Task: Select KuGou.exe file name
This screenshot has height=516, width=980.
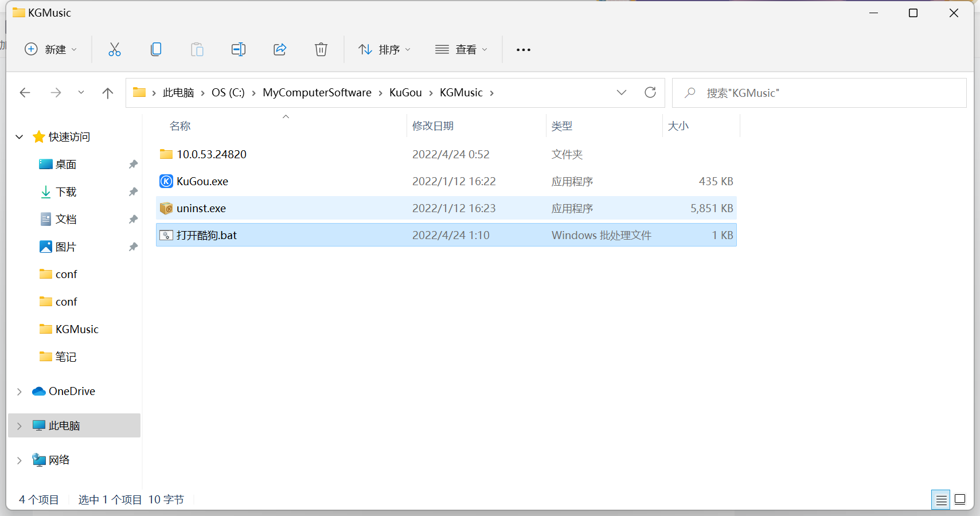Action: [202, 181]
